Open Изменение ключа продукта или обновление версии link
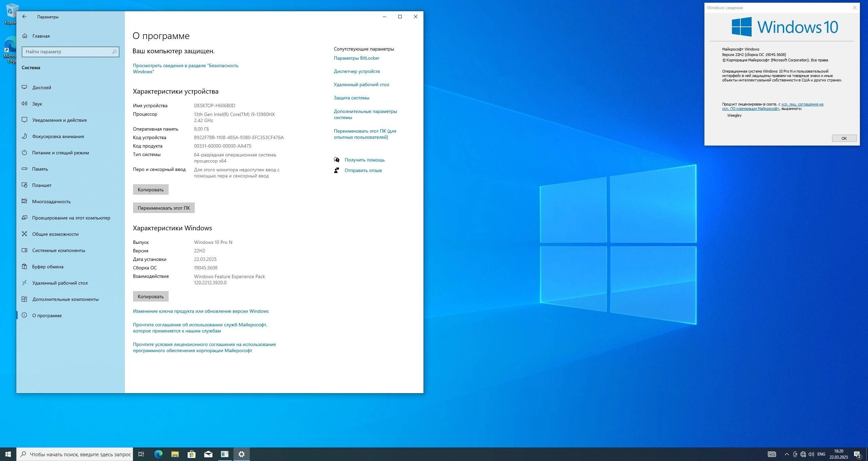This screenshot has height=461, width=868. (x=201, y=311)
